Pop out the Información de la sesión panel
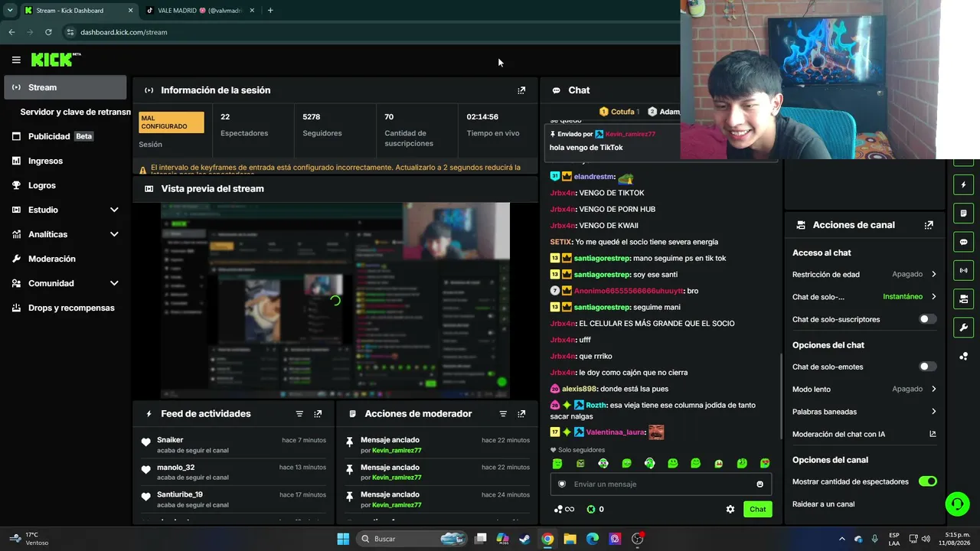The image size is (980, 551). [521, 90]
